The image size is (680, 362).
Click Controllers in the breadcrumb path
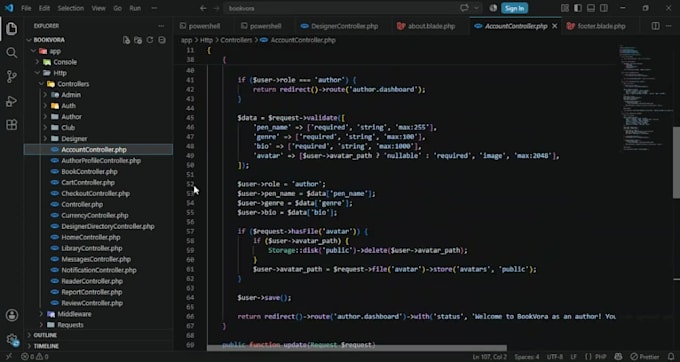pyautogui.click(x=236, y=40)
